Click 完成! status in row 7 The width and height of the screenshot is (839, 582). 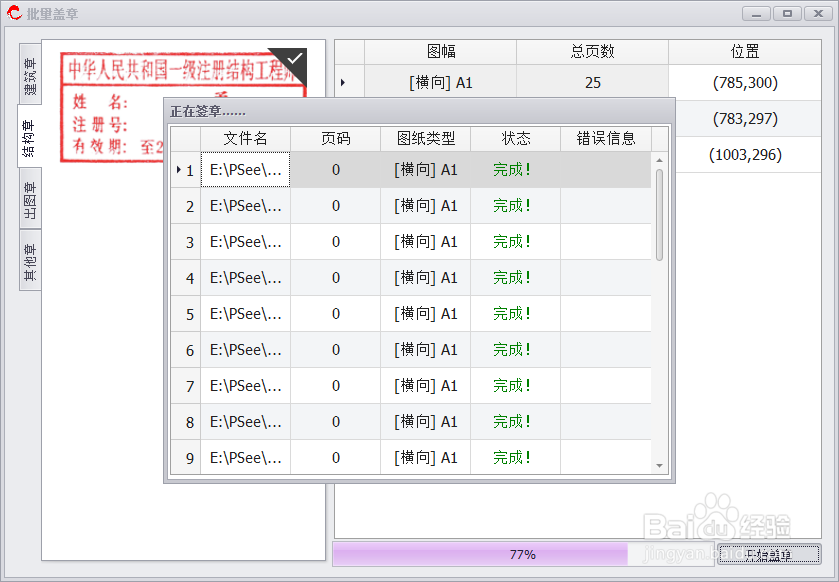512,386
